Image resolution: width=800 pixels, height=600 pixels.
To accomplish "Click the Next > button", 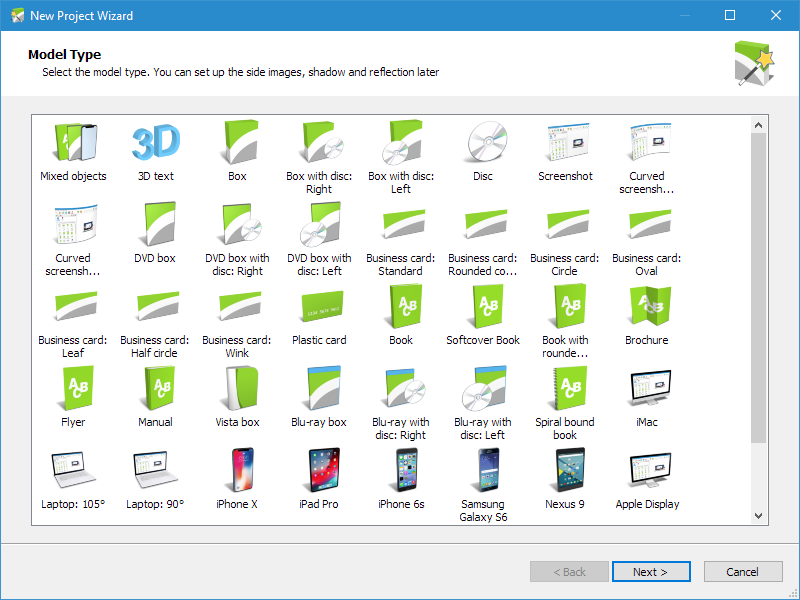I will [651, 571].
